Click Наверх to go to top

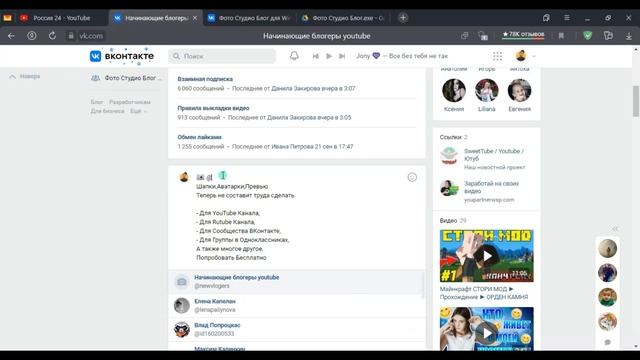pyautogui.click(x=24, y=76)
